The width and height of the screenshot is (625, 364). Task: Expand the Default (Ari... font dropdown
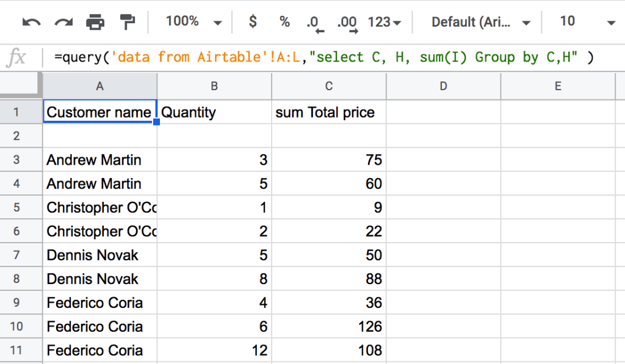(481, 23)
